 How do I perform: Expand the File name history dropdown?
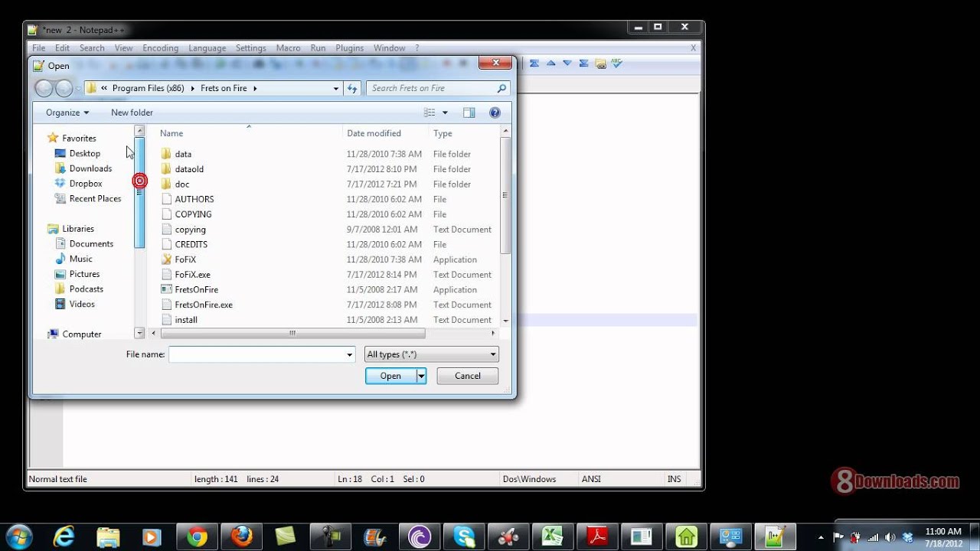point(350,354)
